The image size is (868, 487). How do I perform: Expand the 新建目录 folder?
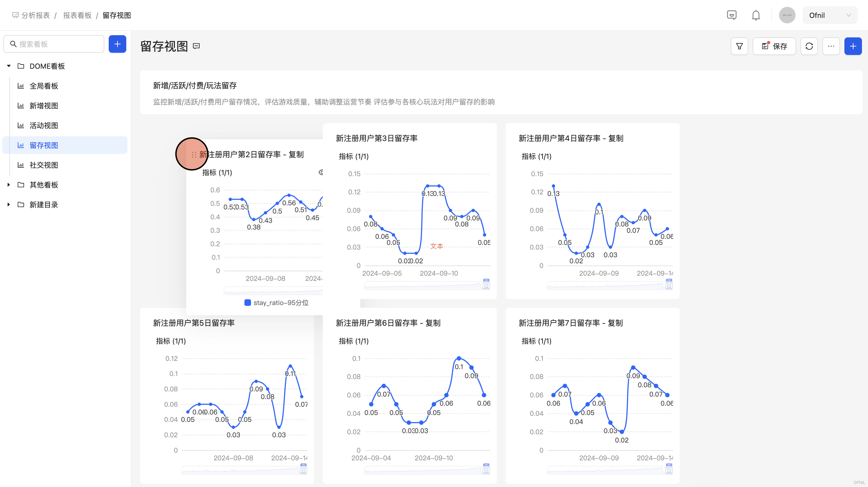9,205
